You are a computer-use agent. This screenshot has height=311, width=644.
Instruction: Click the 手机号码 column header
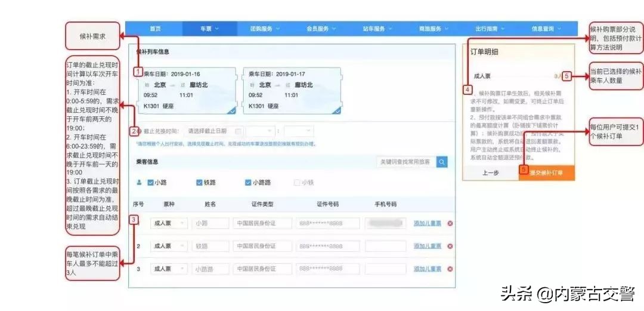click(x=385, y=204)
